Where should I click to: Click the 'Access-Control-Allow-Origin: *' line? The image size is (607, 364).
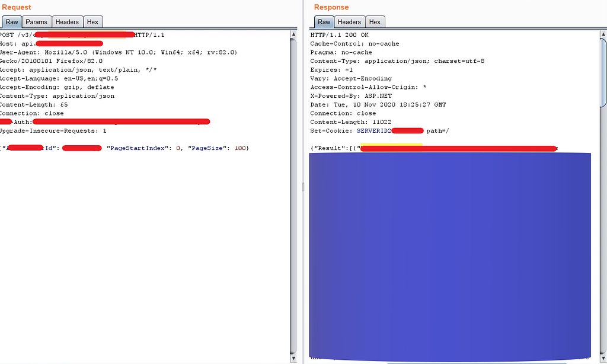(368, 87)
